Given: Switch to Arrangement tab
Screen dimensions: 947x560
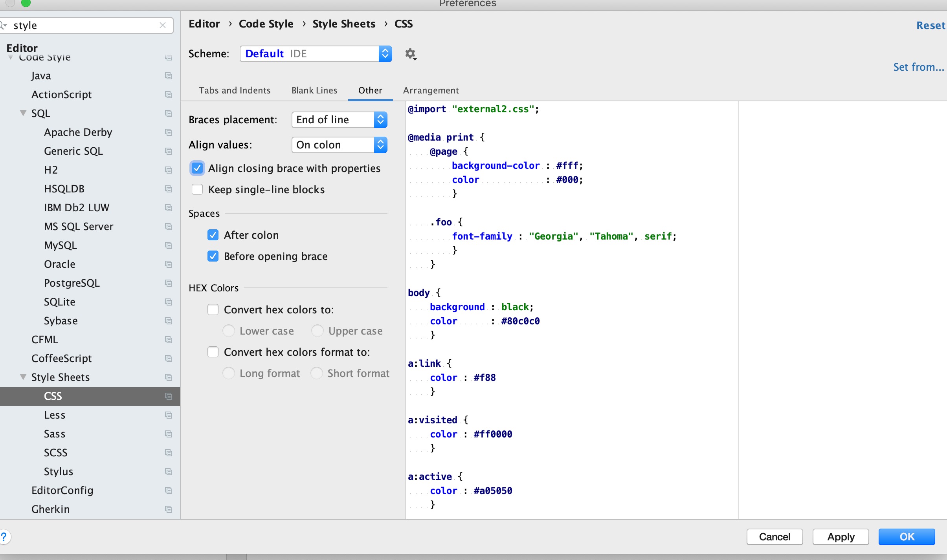Looking at the screenshot, I should (431, 90).
